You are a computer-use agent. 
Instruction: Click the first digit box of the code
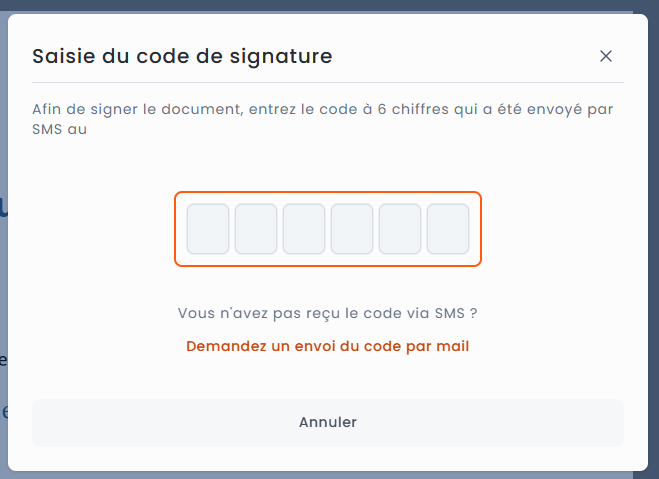(x=208, y=229)
